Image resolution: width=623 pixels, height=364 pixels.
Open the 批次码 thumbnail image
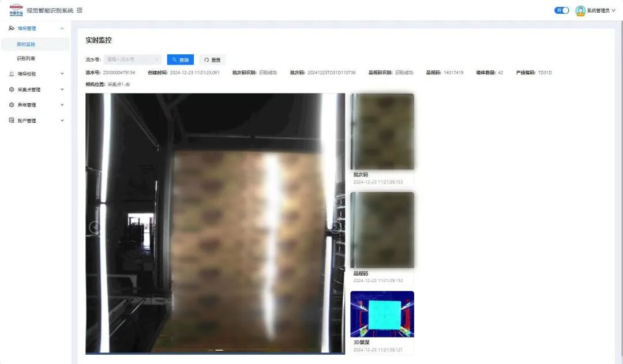tap(382, 132)
